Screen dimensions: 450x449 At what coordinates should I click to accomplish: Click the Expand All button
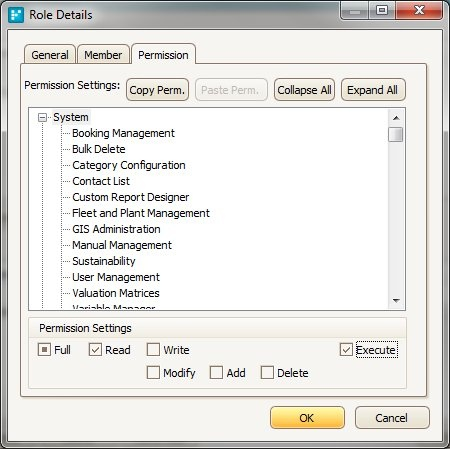373,90
